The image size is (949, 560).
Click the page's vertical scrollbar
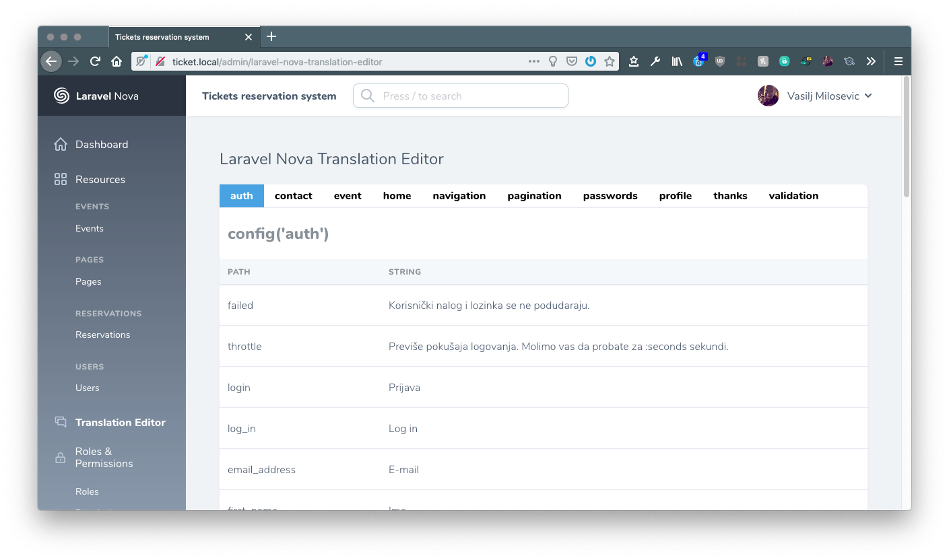[x=906, y=138]
